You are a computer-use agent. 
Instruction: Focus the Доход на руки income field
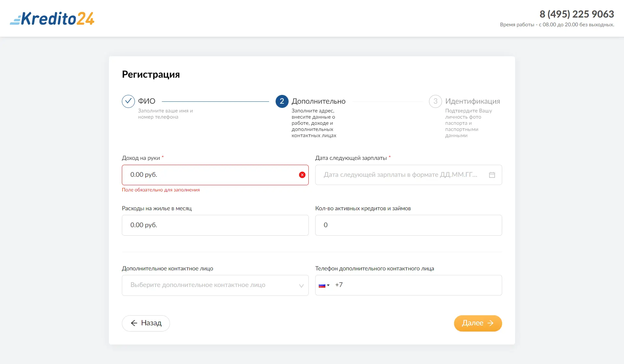[x=215, y=175]
